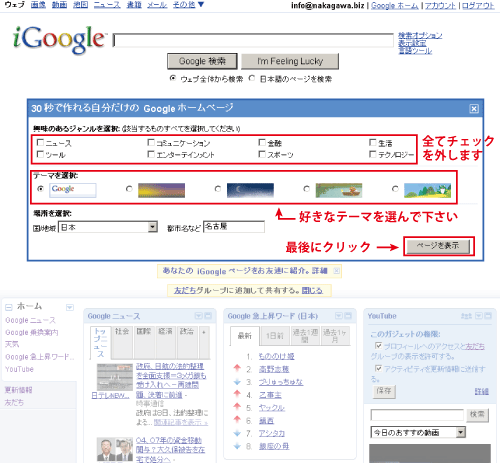Select search Japanese pages radio button
The width and height of the screenshot is (500, 463).
pos(252,78)
